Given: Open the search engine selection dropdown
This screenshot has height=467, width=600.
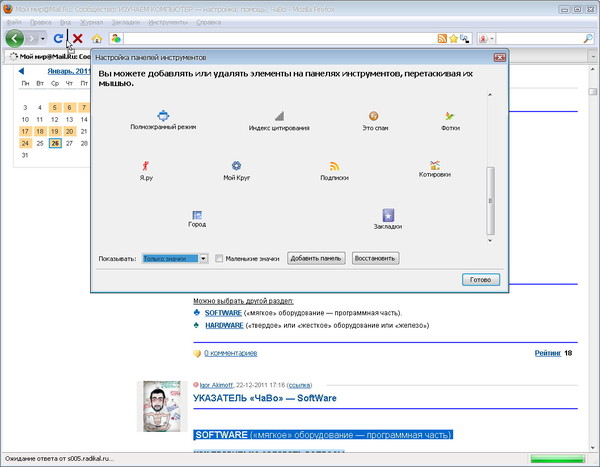Looking at the screenshot, I should (x=492, y=39).
